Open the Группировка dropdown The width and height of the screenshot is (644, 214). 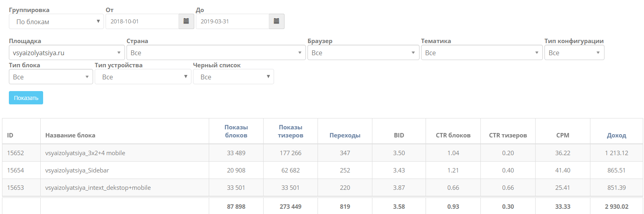click(x=56, y=22)
